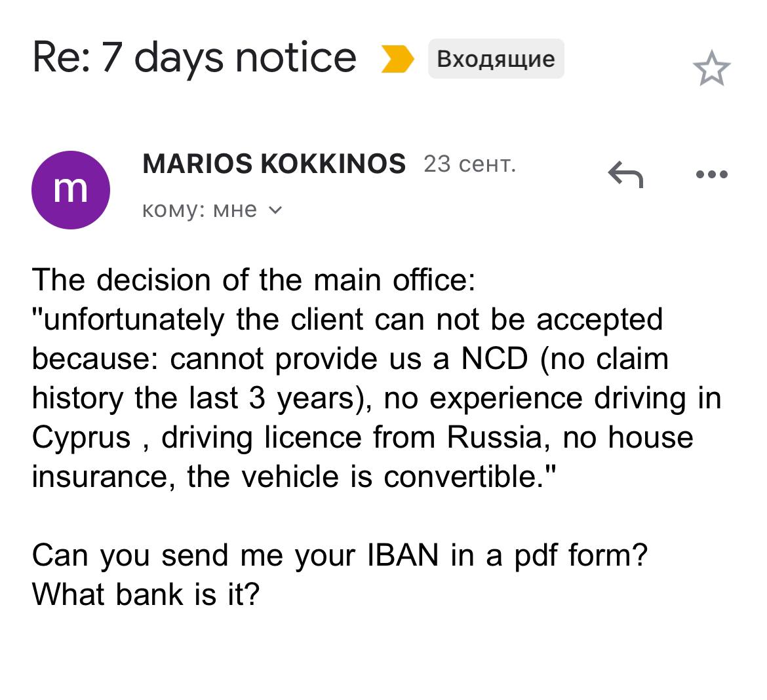Open sender MARIOS KOKKINOS name
Viewport: 767px width, 700px height.
[273, 164]
